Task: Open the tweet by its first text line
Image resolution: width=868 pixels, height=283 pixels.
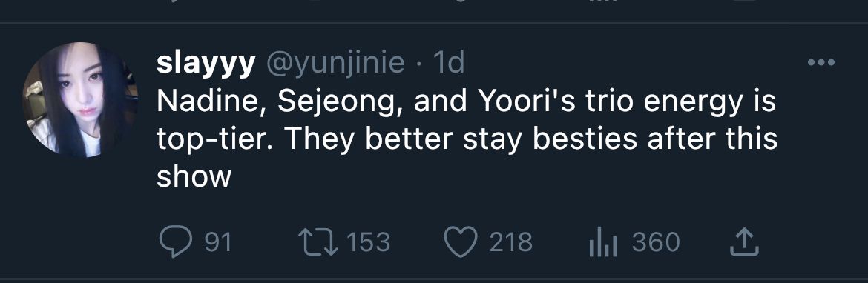Action: (x=466, y=102)
